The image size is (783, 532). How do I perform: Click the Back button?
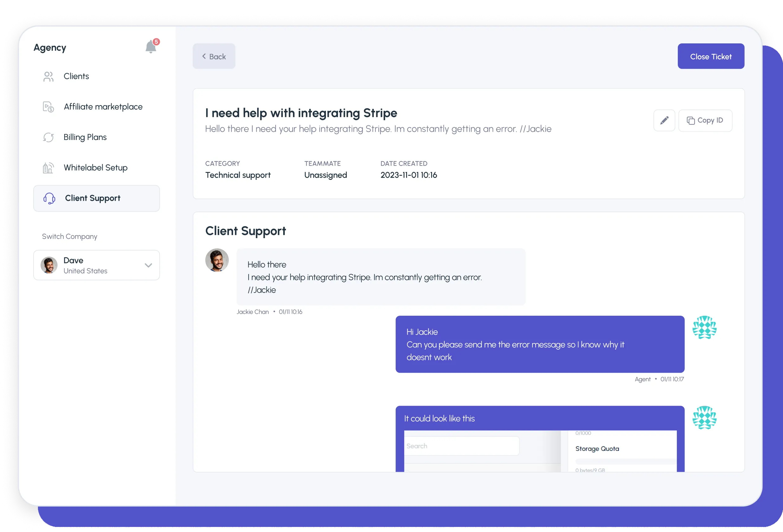point(214,57)
